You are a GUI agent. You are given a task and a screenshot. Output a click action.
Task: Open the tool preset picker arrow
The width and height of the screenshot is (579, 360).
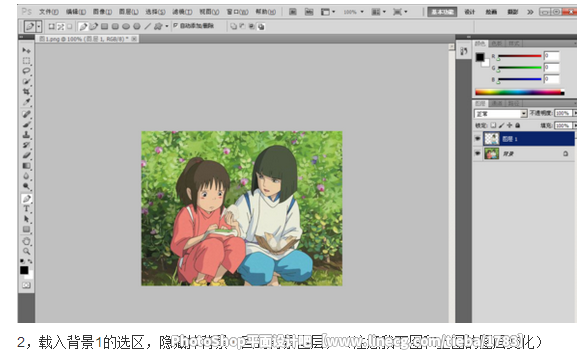coord(39,26)
